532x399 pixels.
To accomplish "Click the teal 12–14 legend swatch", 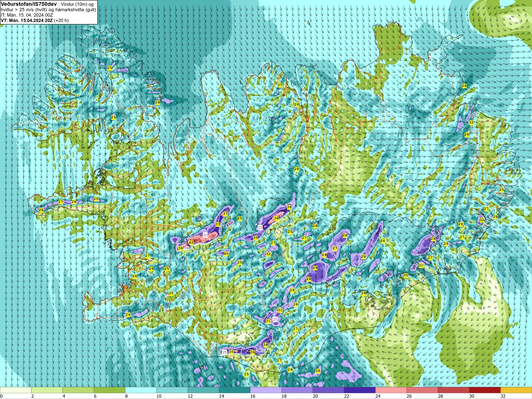I will tap(203, 390).
